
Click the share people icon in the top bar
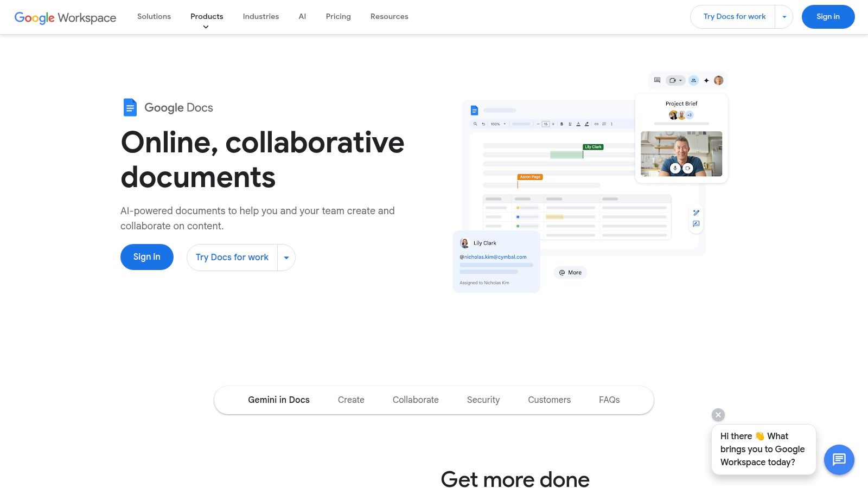[693, 80]
